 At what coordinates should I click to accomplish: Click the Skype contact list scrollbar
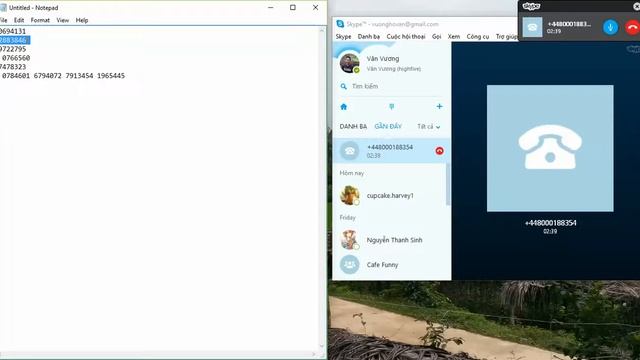click(448, 184)
